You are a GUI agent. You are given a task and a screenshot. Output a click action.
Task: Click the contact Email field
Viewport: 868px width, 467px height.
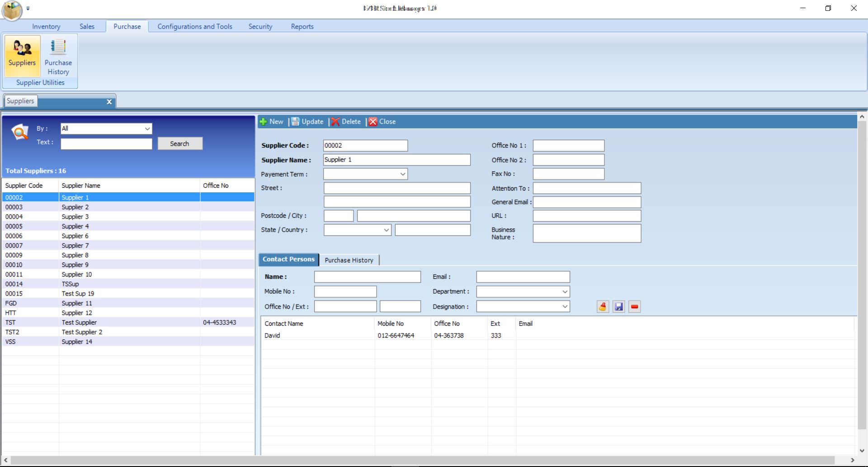523,277
